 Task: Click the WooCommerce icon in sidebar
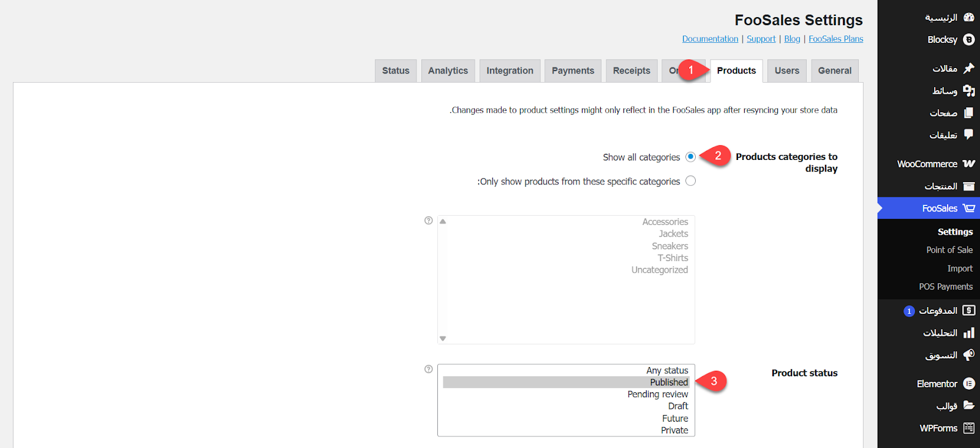968,164
